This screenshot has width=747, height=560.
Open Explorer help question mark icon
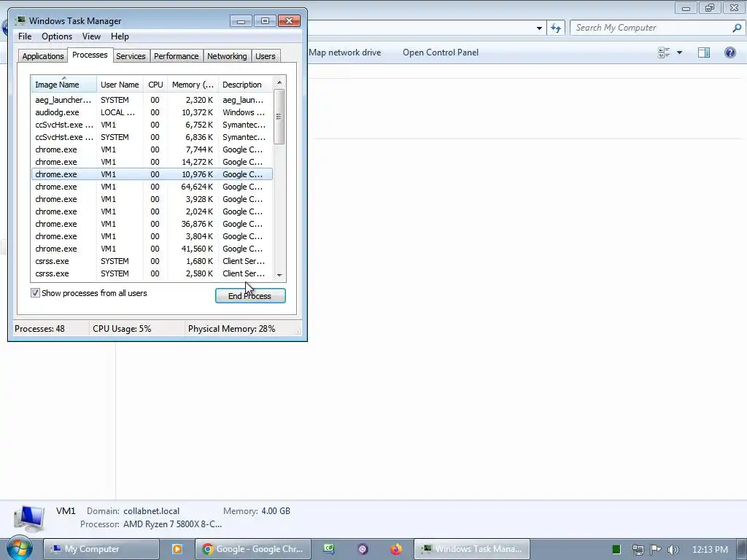click(729, 52)
